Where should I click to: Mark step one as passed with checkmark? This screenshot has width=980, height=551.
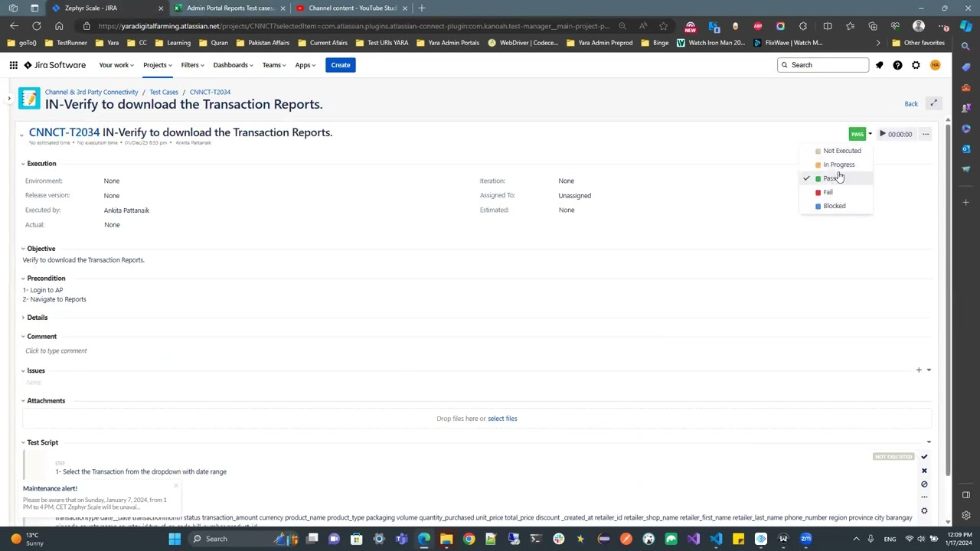[x=924, y=457]
